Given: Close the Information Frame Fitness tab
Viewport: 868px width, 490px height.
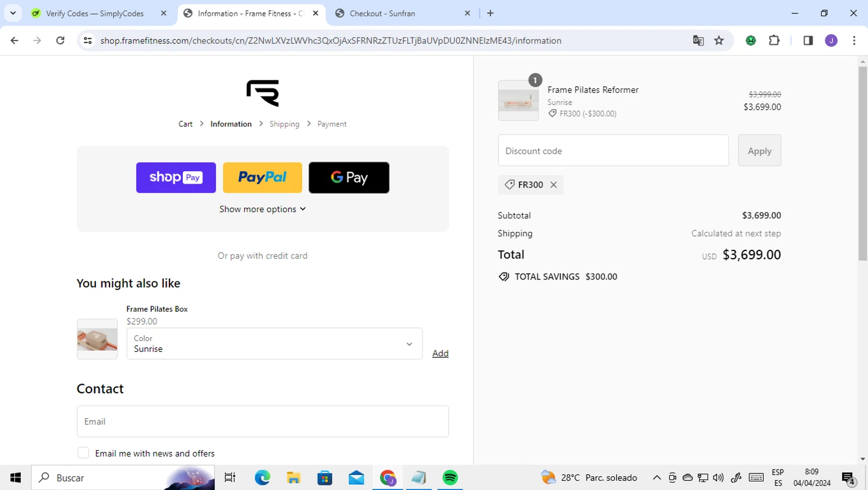Looking at the screenshot, I should click(315, 13).
